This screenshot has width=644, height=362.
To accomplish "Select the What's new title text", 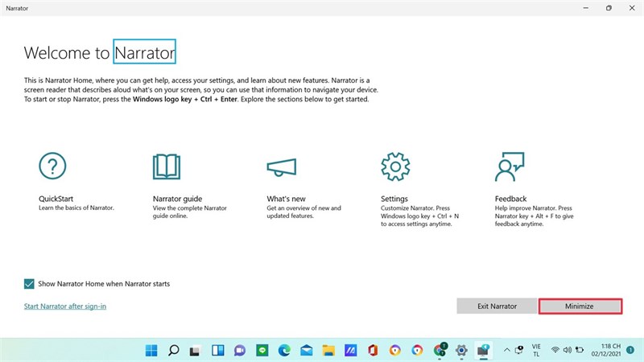I will tap(286, 199).
